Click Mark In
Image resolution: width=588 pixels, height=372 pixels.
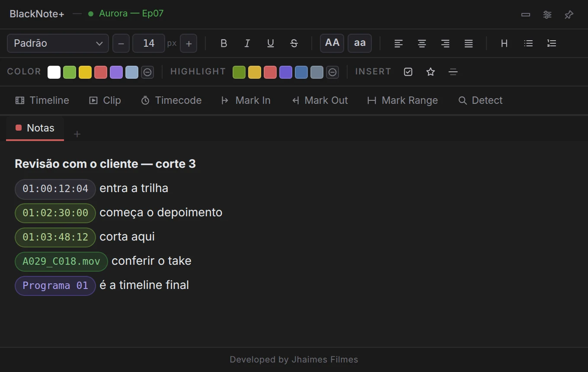coord(246,100)
